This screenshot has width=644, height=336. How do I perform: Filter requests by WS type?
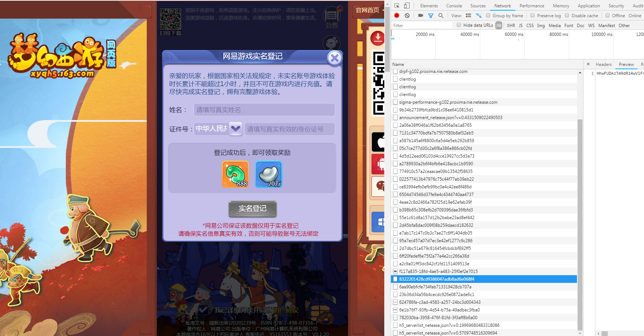tap(591, 26)
